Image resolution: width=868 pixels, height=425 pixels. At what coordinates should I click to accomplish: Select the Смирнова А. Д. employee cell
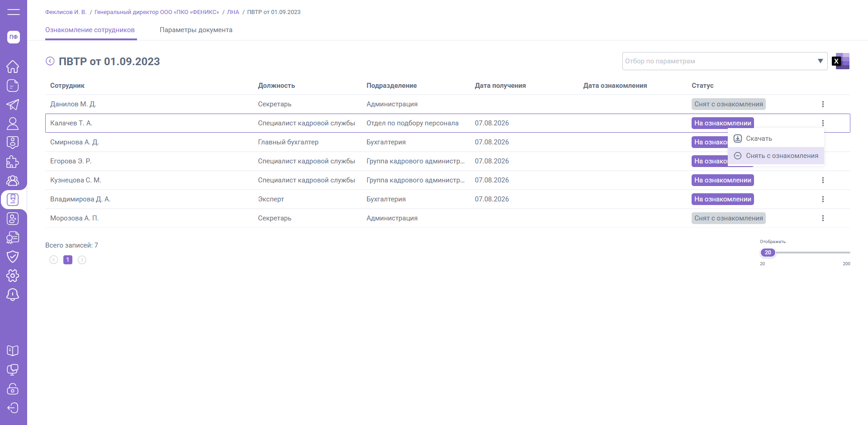pos(75,142)
